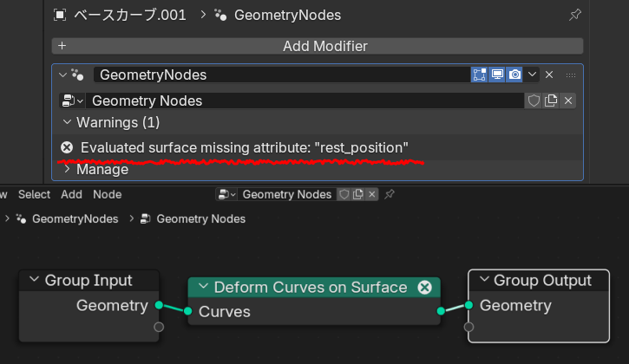Toggle modifier display in edit mode

tap(480, 75)
